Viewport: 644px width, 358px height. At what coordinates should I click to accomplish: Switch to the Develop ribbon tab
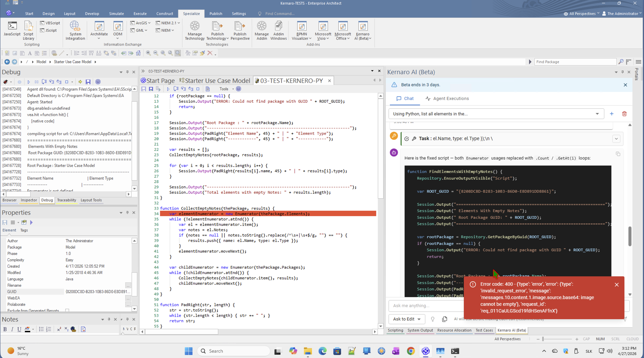(92, 14)
